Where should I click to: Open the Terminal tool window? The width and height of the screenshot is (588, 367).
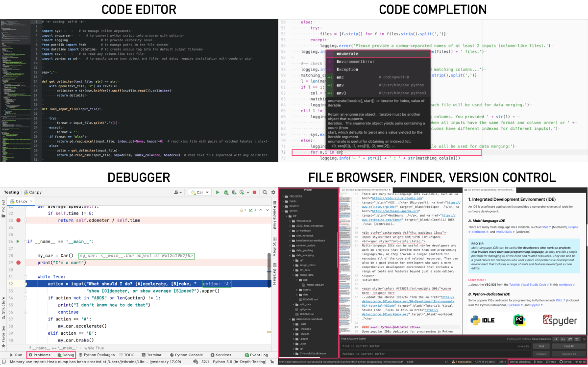click(152, 355)
